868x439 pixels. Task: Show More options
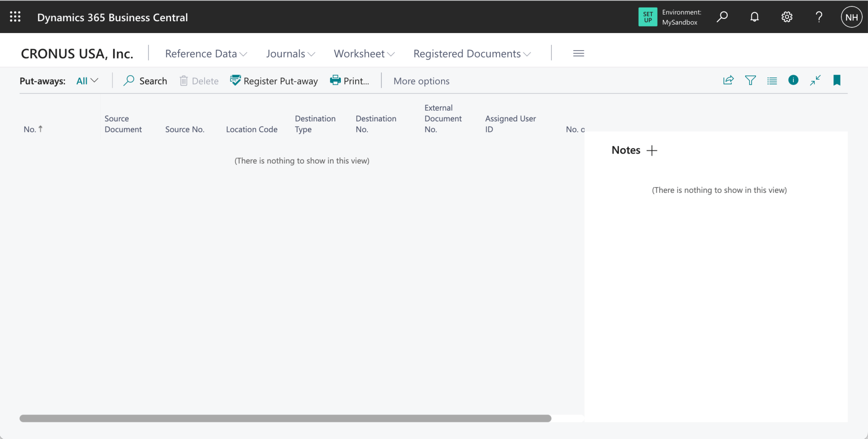(x=421, y=81)
